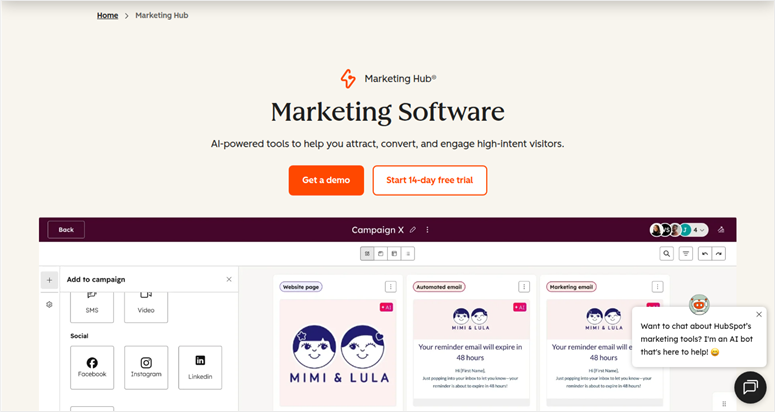Click the redo arrow icon
775x412 pixels.
point(719,253)
